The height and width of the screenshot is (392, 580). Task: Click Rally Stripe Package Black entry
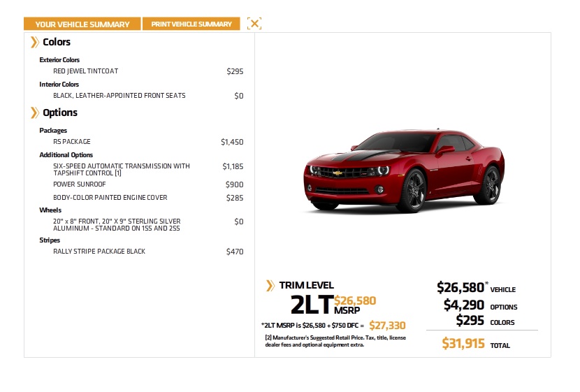click(x=99, y=252)
